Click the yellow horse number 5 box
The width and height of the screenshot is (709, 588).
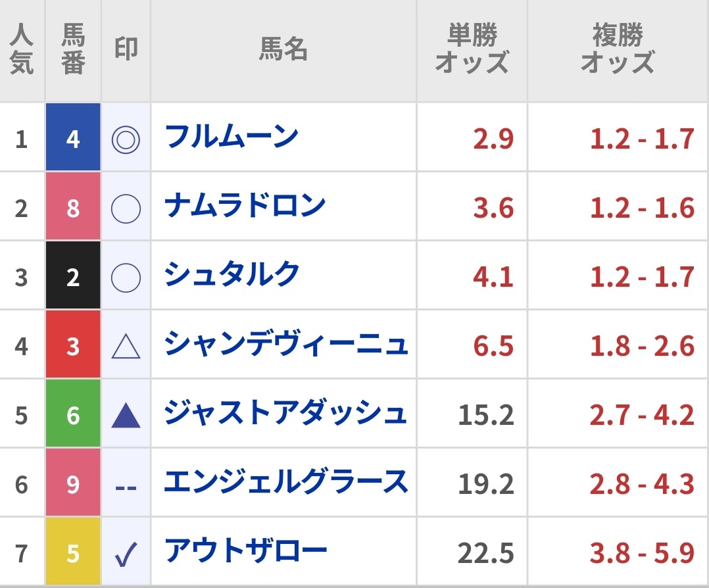(73, 551)
